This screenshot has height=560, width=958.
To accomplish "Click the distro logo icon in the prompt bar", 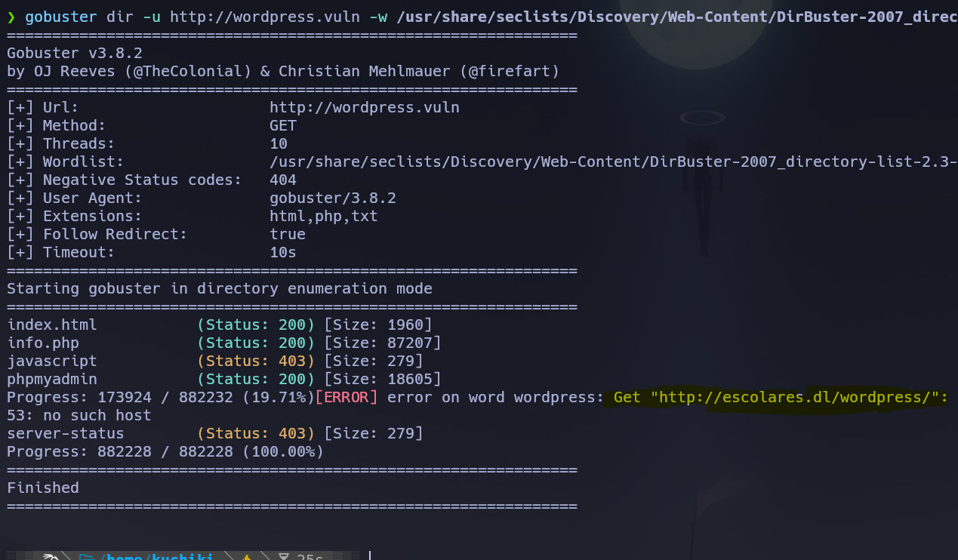I will coord(51,557).
